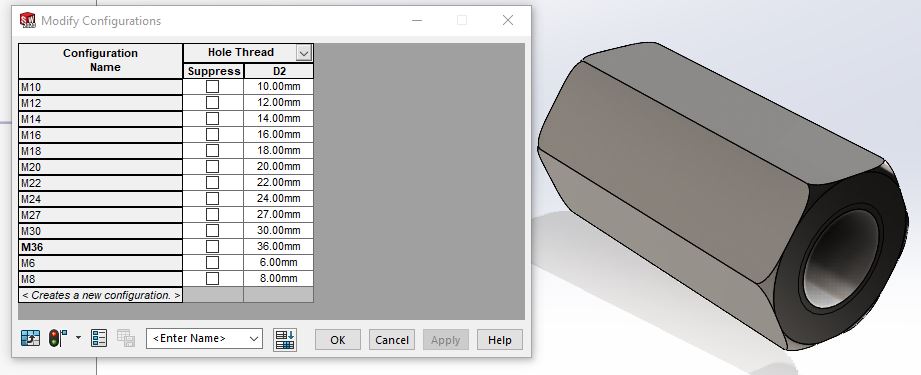Screen dimensions: 921x375
Task: Select the M24 configuration name
Action: pos(100,199)
